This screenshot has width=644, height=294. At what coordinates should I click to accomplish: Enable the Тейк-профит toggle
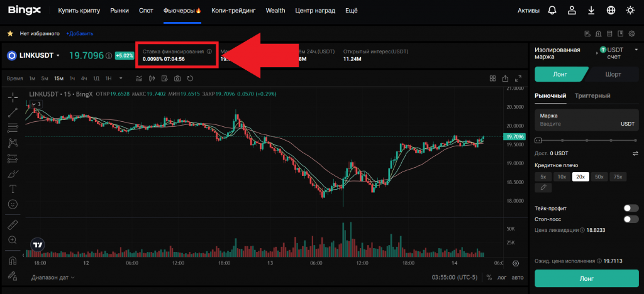coord(630,208)
